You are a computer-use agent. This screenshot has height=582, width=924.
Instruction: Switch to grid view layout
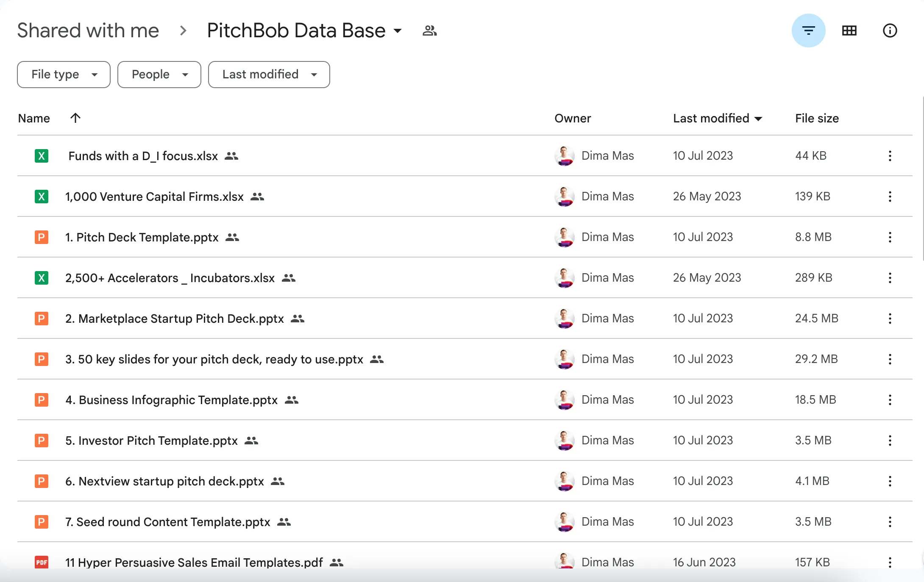(x=849, y=30)
